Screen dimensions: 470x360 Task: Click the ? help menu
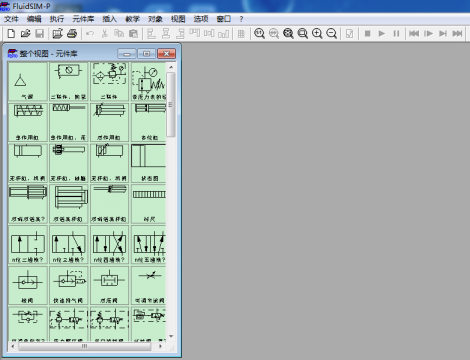pyautogui.click(x=241, y=19)
